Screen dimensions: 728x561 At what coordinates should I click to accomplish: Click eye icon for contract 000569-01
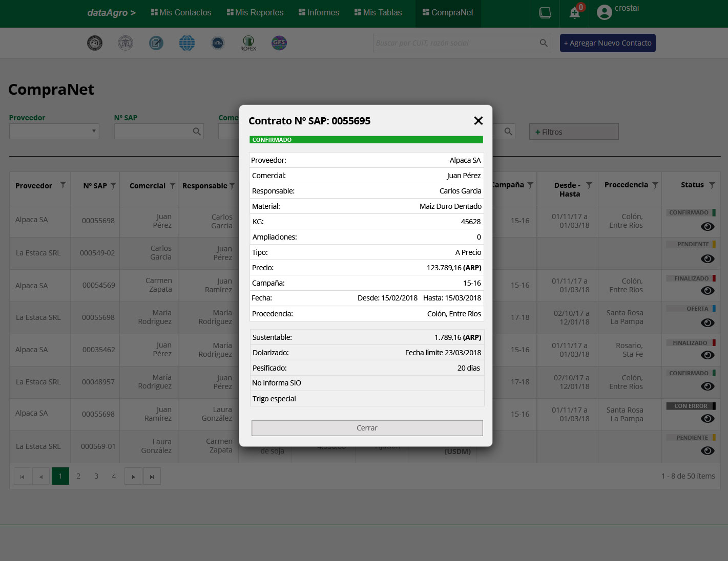(708, 450)
